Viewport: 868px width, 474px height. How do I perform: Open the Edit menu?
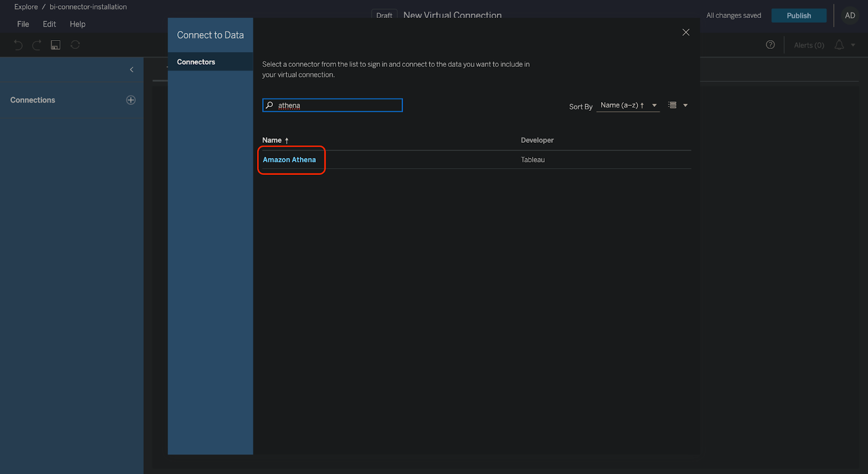[x=49, y=24]
